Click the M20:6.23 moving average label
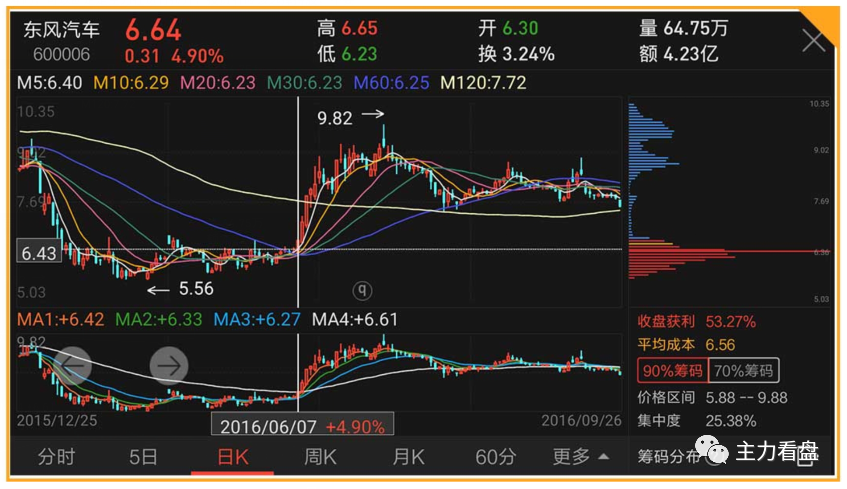 coord(218,83)
